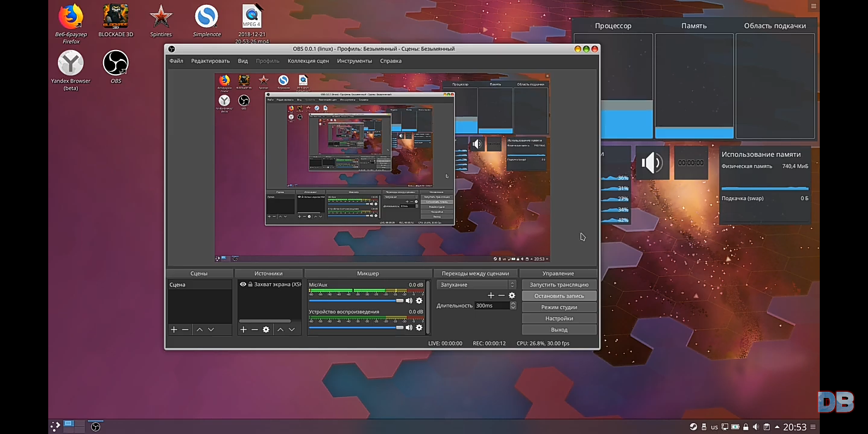This screenshot has width=868, height=434.
Task: Click the Длительность spinner arrows
Action: [513, 306]
